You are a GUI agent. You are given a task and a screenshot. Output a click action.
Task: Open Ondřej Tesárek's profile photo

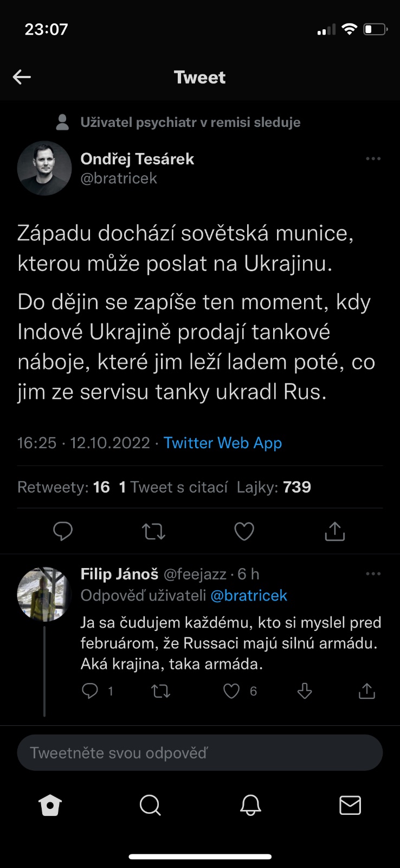44,168
